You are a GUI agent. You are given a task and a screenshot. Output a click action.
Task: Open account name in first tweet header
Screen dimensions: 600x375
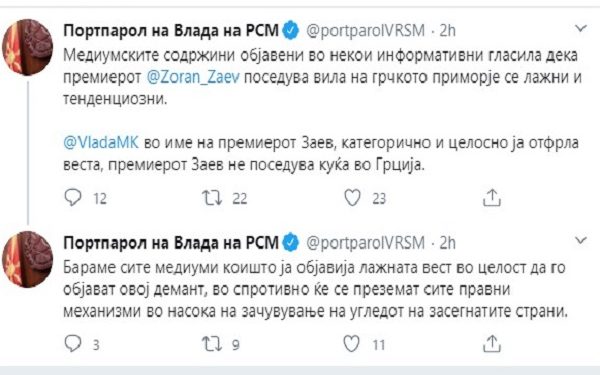pyautogui.click(x=171, y=31)
